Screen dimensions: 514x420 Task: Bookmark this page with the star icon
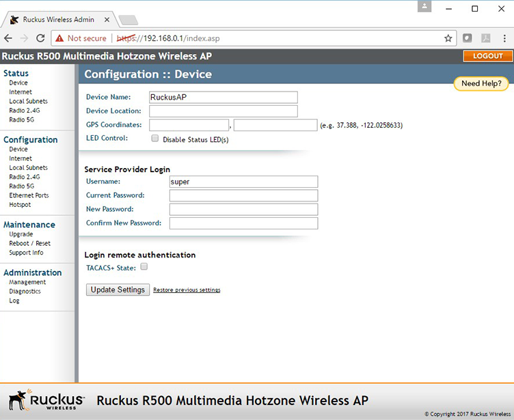(448, 39)
